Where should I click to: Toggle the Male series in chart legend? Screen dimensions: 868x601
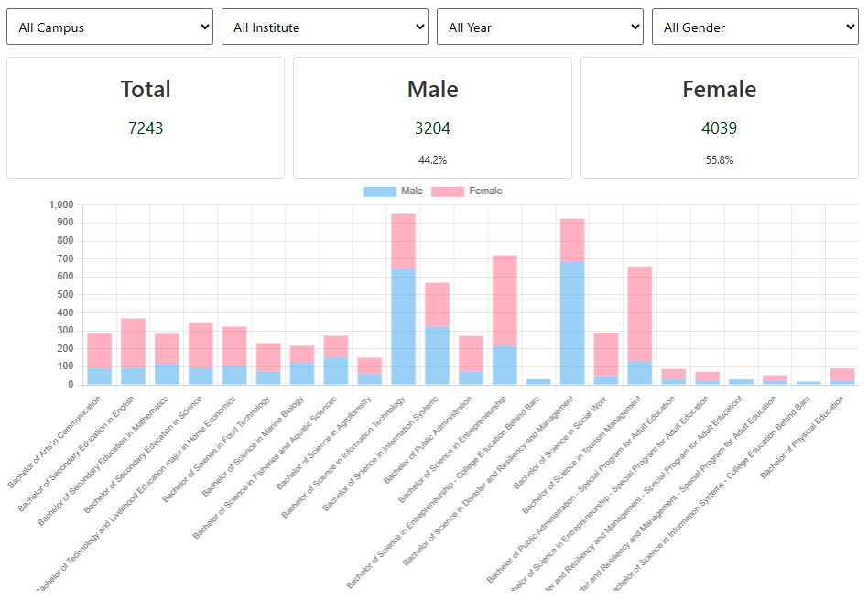pyautogui.click(x=393, y=191)
